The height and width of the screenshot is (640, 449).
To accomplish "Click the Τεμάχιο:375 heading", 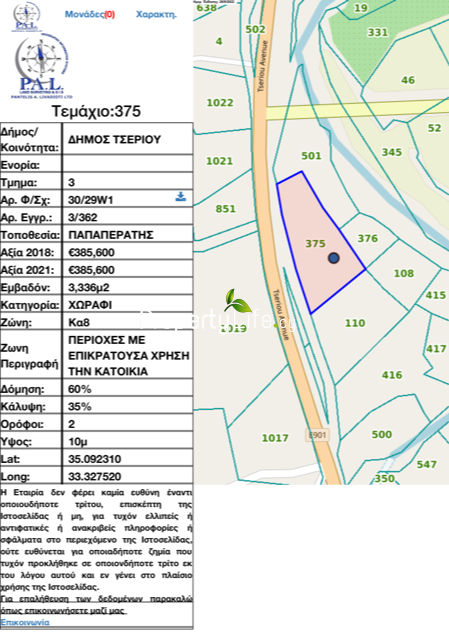I will 96,111.
